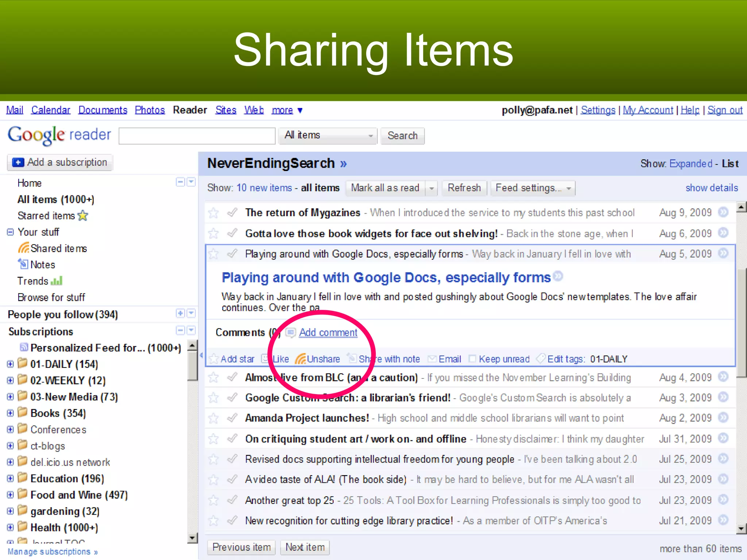
Task: Star 'A video taste of ALA!' item
Action: pos(213,480)
